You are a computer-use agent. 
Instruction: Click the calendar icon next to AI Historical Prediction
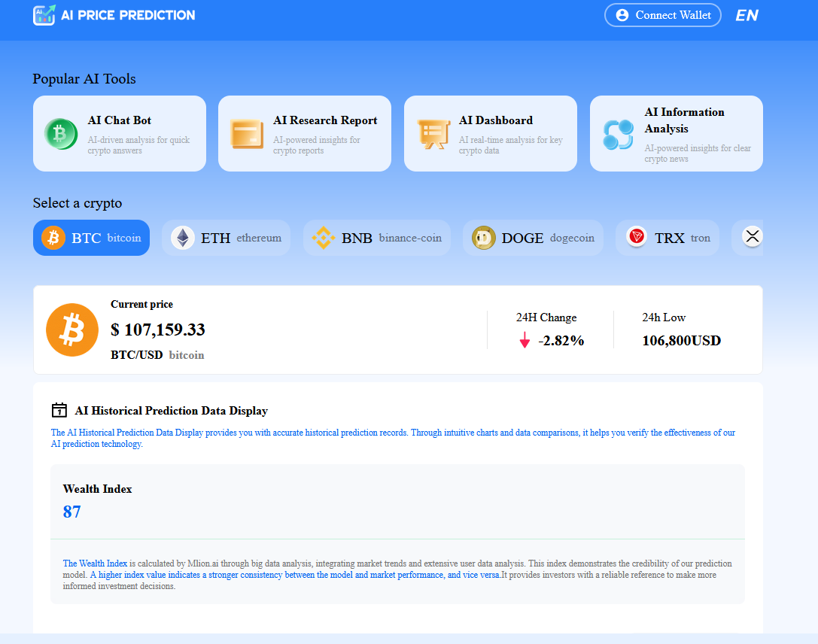(59, 410)
